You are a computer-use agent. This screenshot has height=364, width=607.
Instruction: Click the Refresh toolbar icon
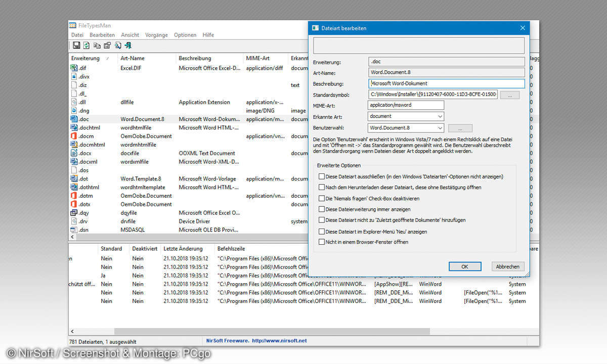86,45
